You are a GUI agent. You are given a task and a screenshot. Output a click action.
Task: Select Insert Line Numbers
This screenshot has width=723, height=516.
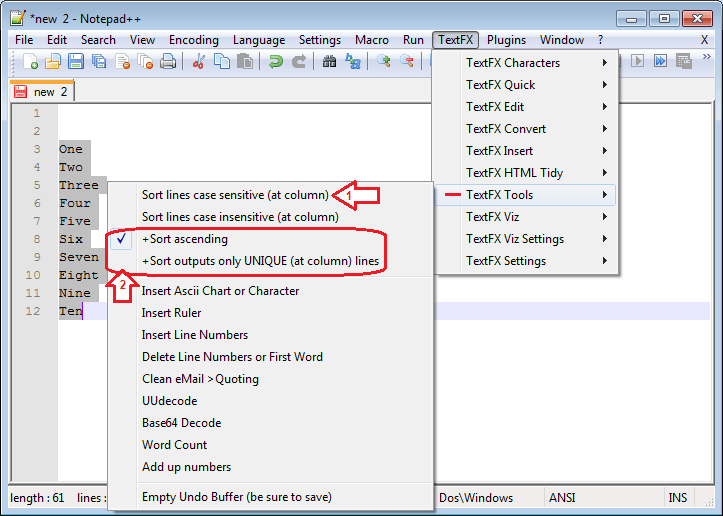tap(195, 335)
